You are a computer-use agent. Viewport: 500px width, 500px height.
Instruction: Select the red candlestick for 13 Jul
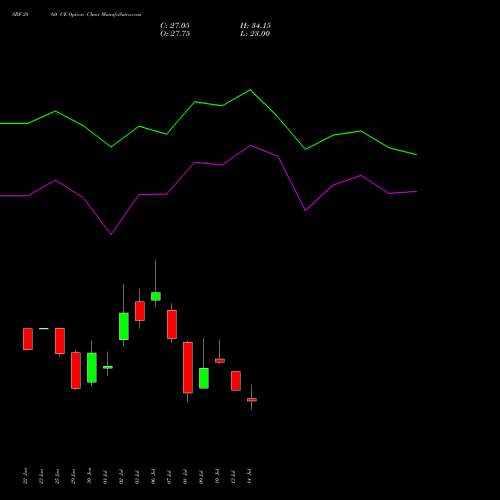[236, 381]
